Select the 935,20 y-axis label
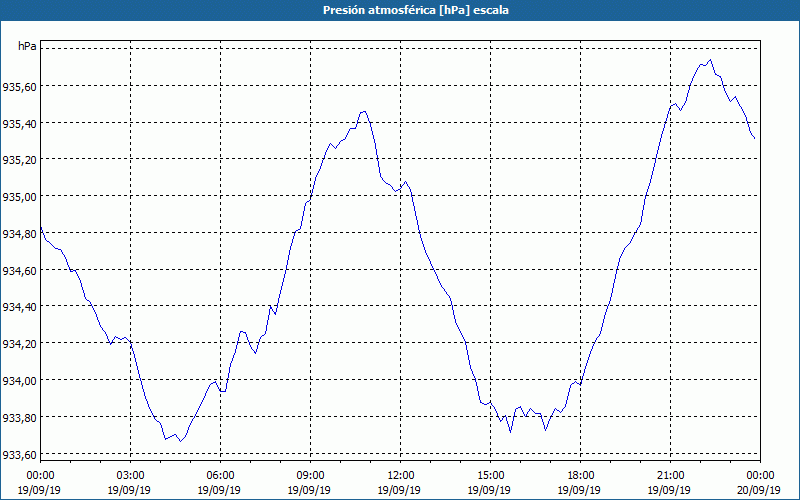The width and height of the screenshot is (800, 500). tap(19, 160)
